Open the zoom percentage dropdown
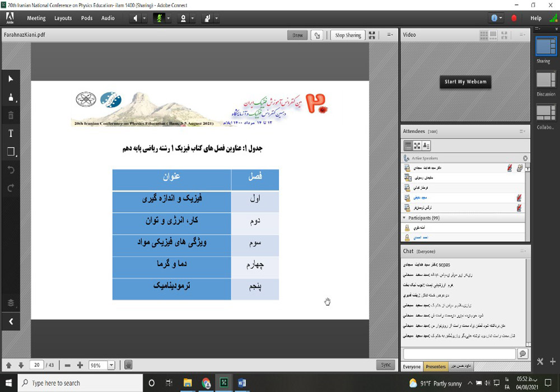This screenshot has height=392, width=560. (x=111, y=365)
